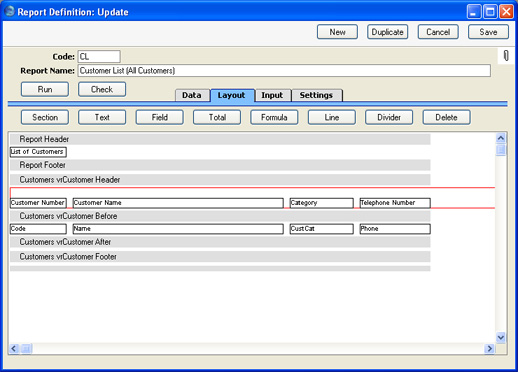
Task: Select the Customer Number label box
Action: (x=38, y=203)
